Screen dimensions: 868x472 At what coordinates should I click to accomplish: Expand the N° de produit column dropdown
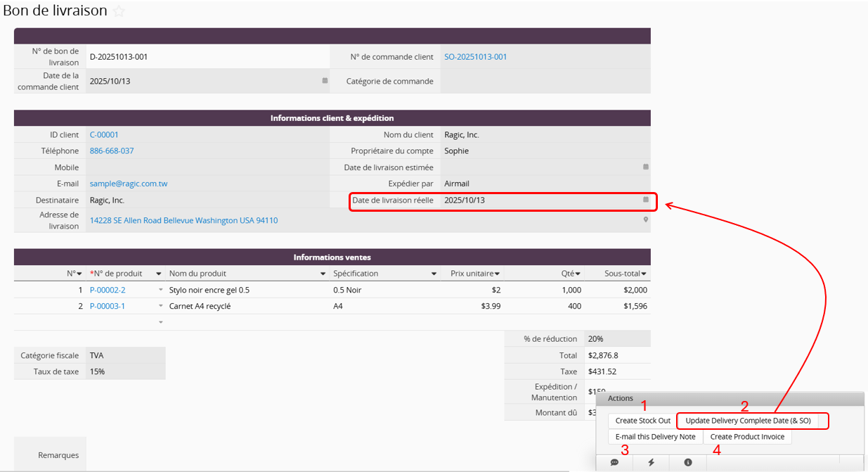(160, 274)
